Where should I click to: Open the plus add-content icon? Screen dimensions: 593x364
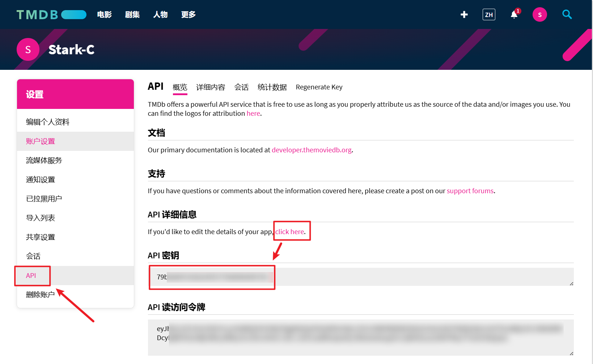coord(464,14)
